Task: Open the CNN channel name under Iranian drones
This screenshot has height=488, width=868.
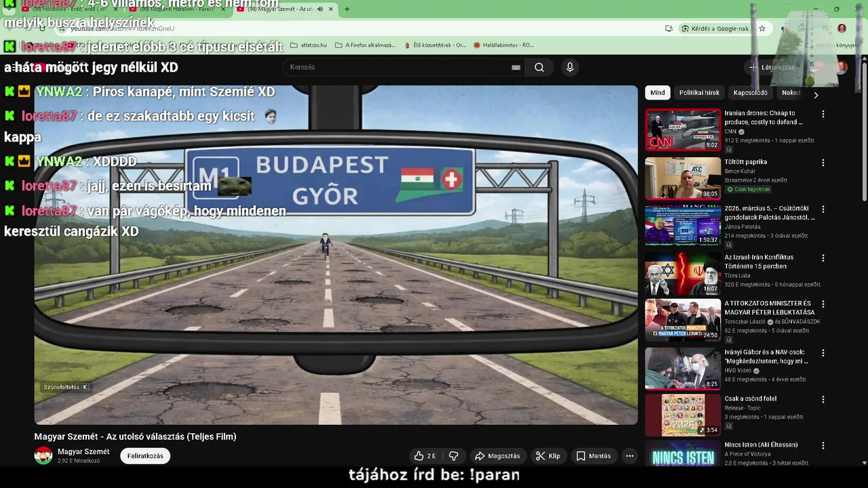Action: click(x=730, y=131)
